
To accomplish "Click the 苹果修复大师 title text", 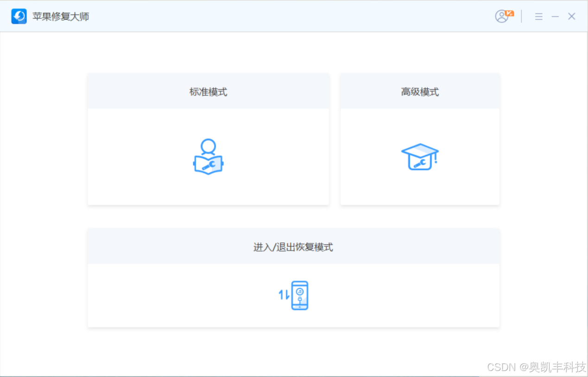I will pos(61,17).
